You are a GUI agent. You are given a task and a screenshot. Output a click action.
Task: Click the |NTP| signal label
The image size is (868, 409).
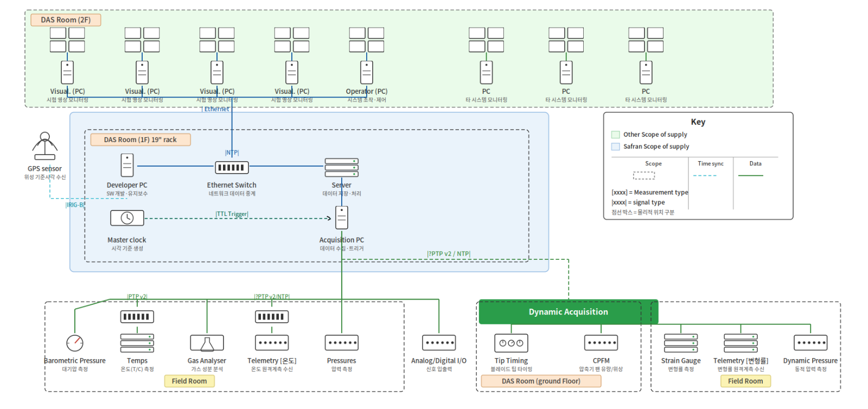232,153
